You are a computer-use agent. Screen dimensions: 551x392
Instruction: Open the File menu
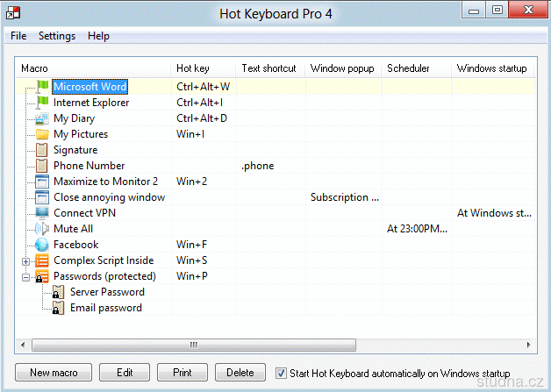click(18, 36)
